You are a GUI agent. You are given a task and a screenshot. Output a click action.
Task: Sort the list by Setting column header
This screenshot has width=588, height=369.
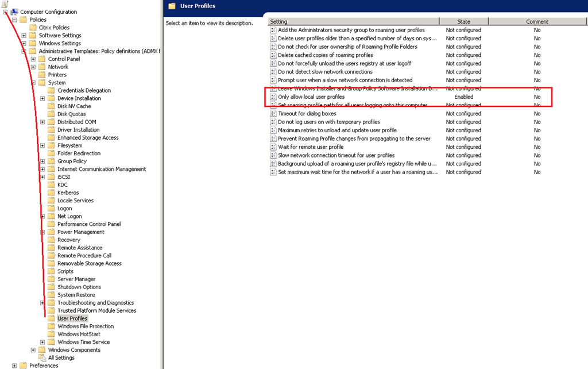353,22
